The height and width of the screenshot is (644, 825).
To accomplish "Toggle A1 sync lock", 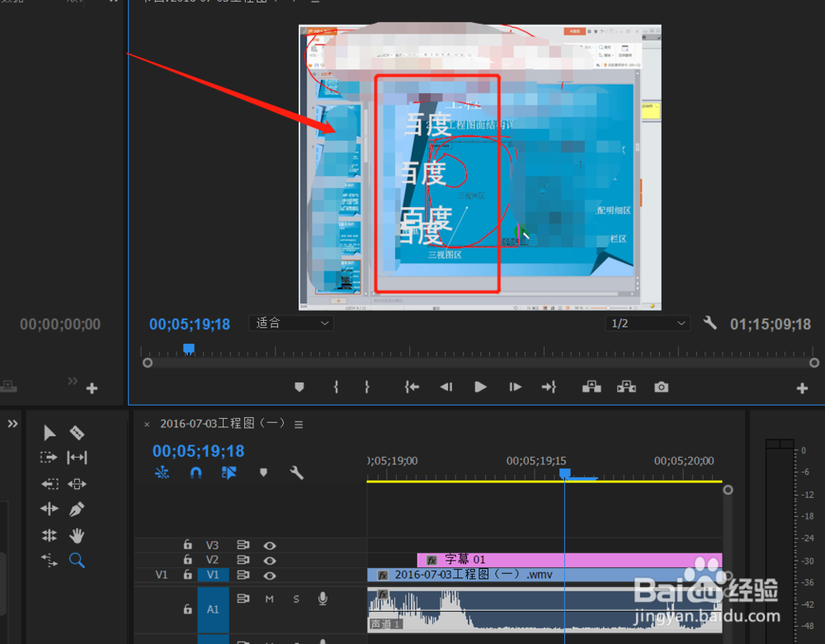I will point(243,599).
